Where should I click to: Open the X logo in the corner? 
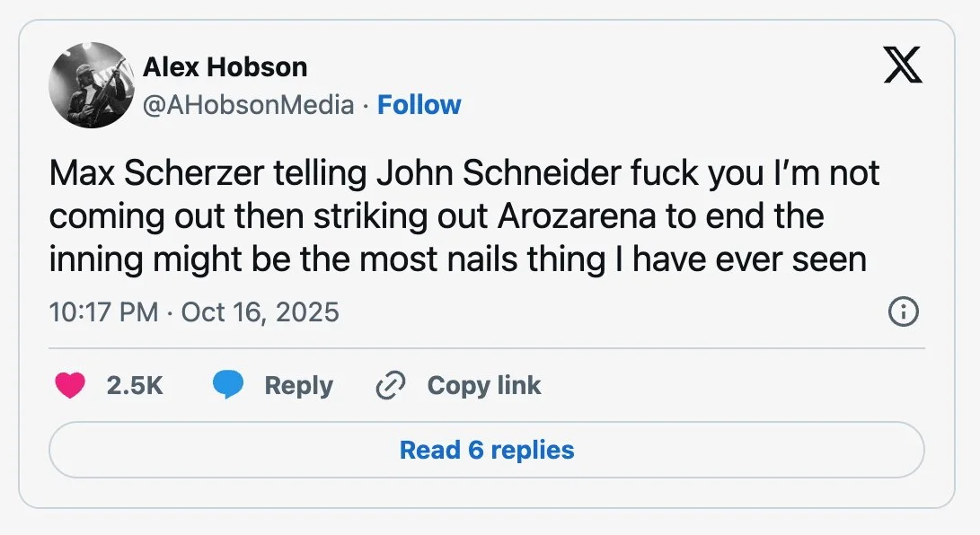click(903, 66)
